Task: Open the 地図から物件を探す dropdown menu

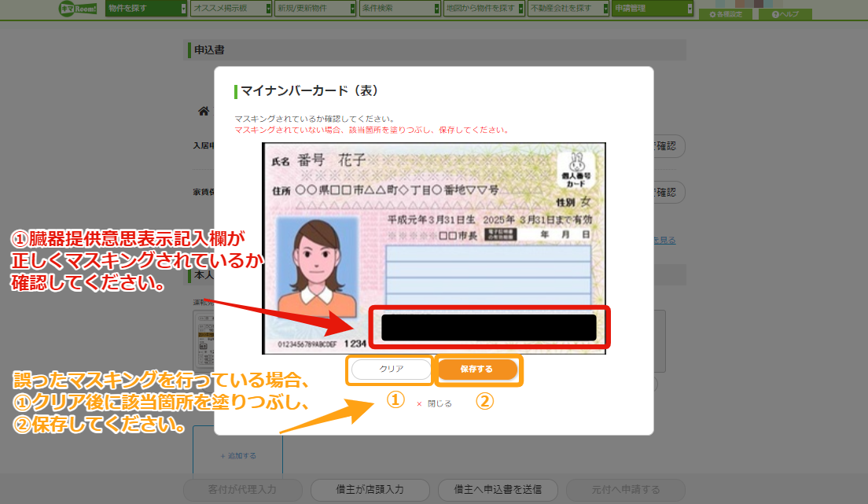Action: 484,9
